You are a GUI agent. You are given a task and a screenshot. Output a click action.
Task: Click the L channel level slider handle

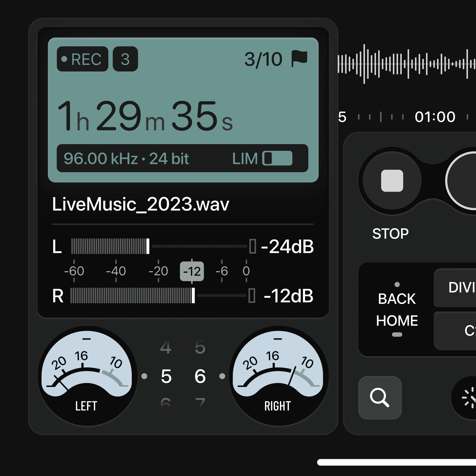tap(148, 246)
